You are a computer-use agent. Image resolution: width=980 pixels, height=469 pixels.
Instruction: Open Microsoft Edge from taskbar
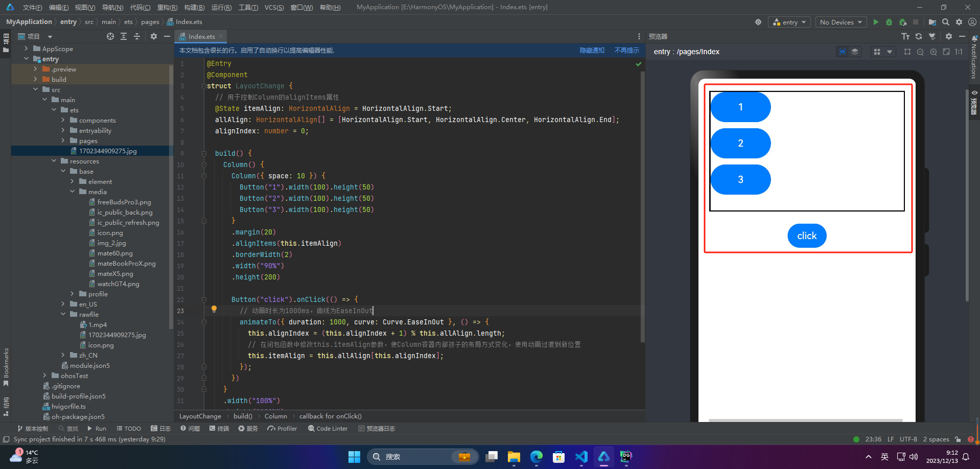(536, 457)
